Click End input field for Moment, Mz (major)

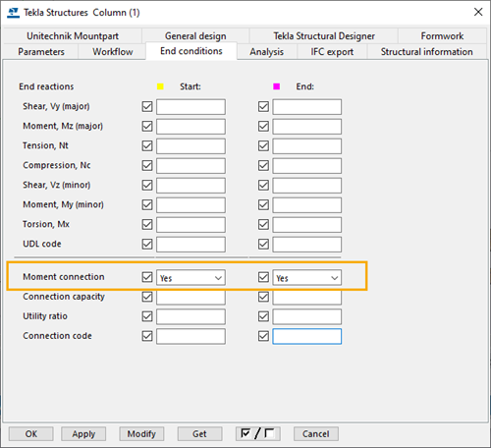tap(307, 127)
